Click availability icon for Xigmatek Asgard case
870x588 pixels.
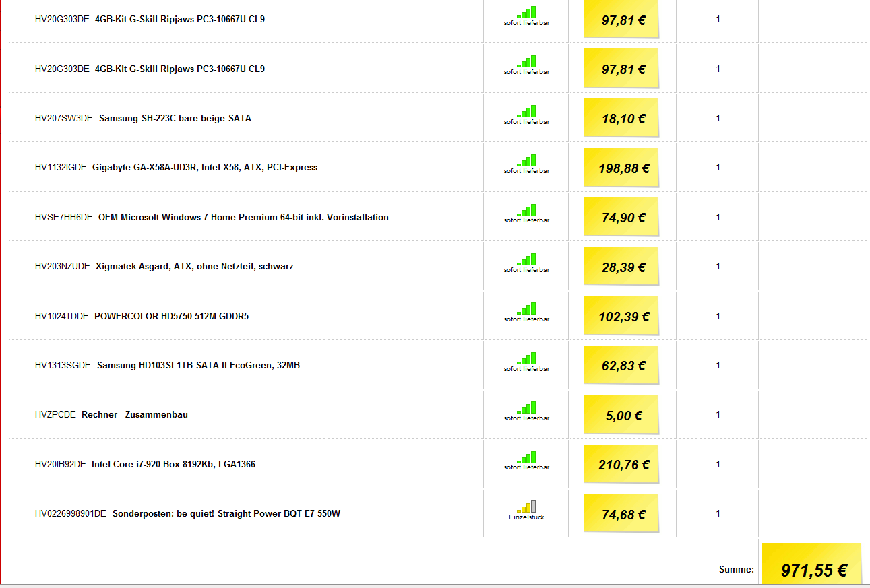tap(527, 259)
